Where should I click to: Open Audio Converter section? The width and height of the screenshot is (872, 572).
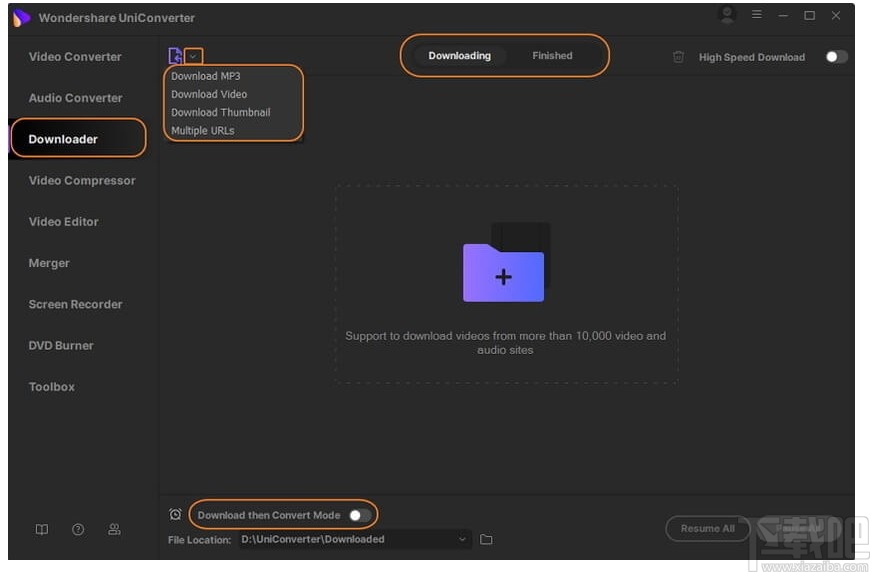coord(76,98)
